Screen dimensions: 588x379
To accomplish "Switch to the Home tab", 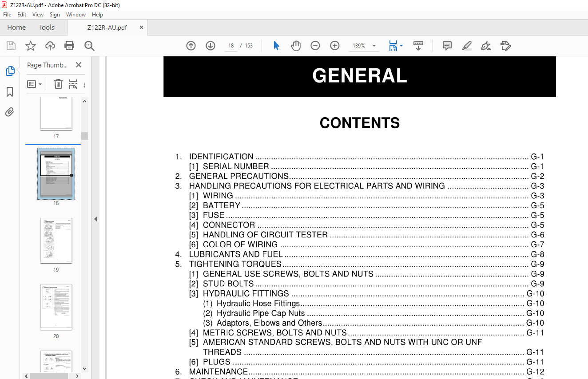I will coord(16,28).
